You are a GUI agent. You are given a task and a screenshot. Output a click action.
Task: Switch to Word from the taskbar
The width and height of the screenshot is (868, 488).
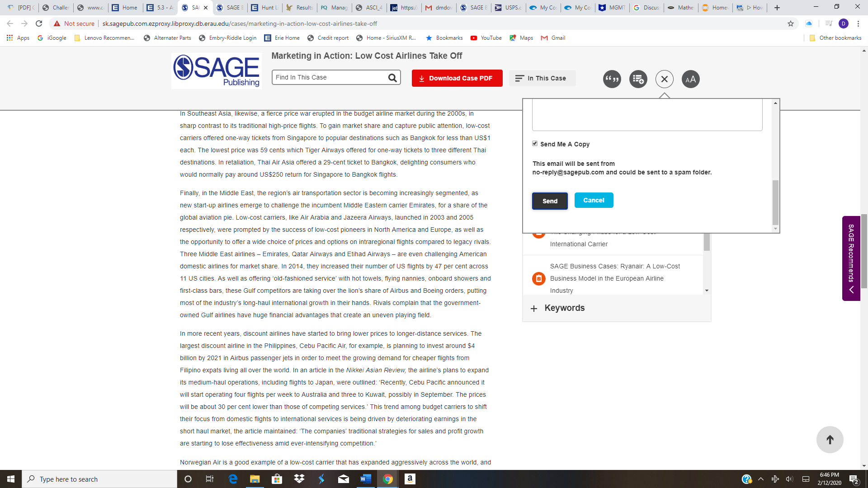366,479
